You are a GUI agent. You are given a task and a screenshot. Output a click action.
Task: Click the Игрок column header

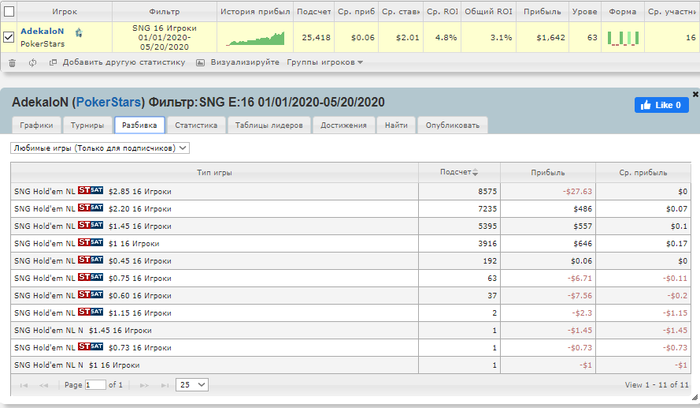[x=64, y=12]
